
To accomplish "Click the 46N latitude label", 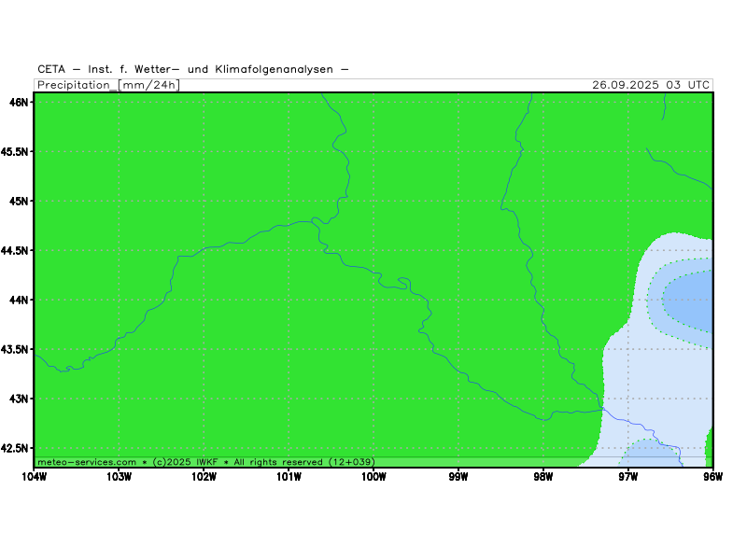I will tap(19, 102).
